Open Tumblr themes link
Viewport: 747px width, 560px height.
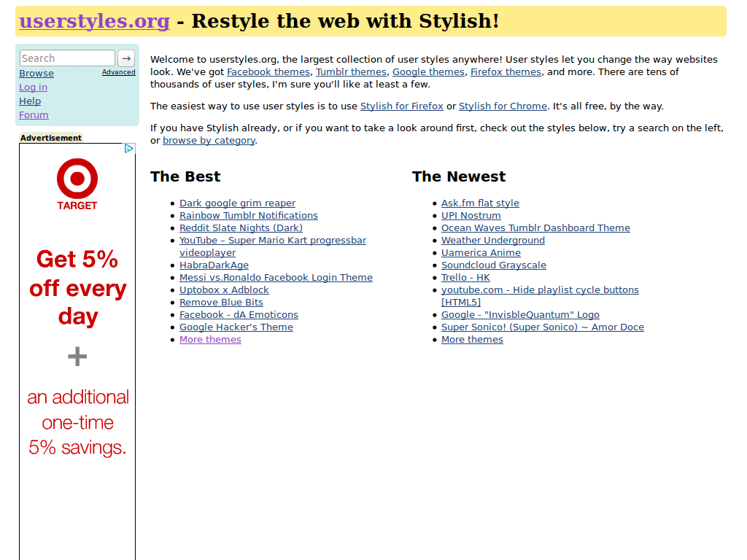coord(351,72)
